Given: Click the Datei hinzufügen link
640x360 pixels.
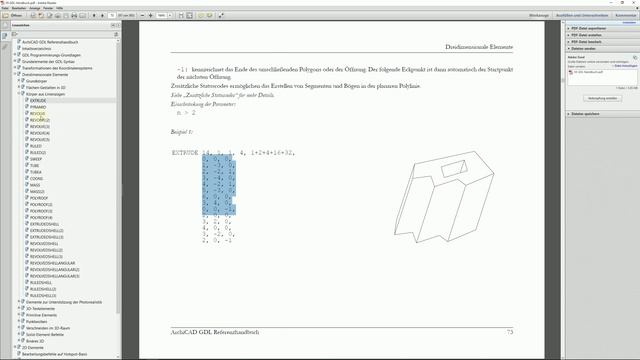Looking at the screenshot, I should click(625, 66).
